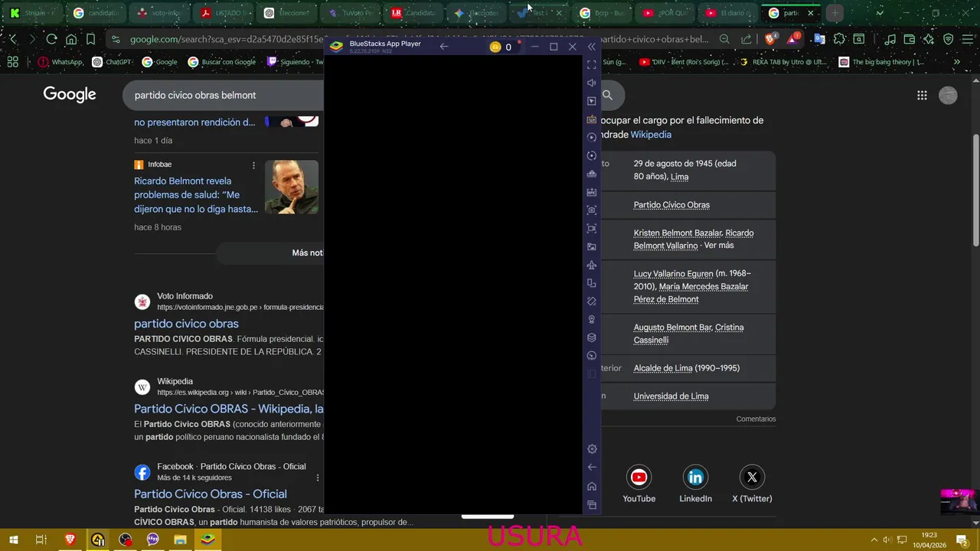Open the three-dot menu of Infobae result
Screen dimensions: 980x551
tap(253, 165)
